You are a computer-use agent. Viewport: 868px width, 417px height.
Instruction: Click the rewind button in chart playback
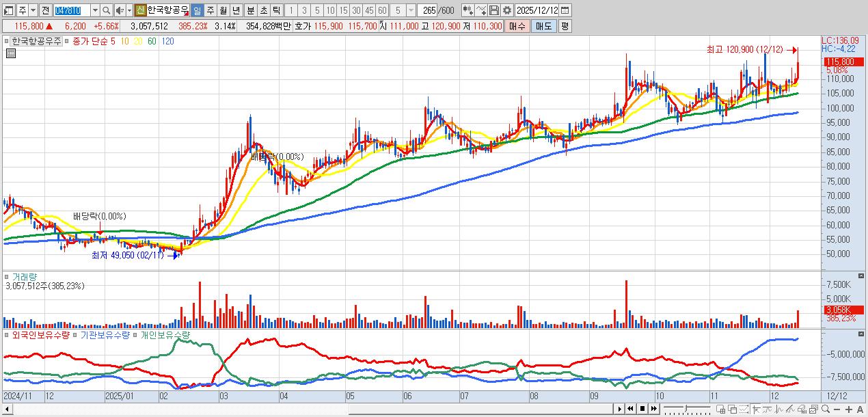(x=631, y=409)
